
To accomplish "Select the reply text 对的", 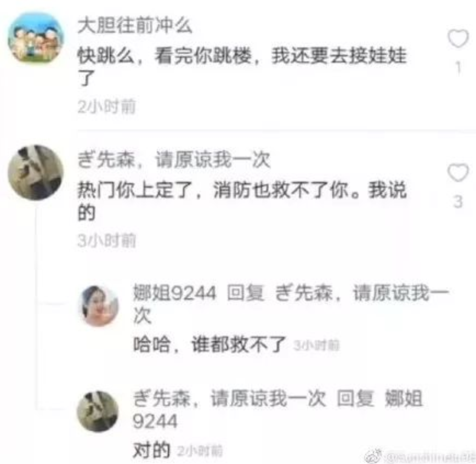I will pyautogui.click(x=151, y=450).
